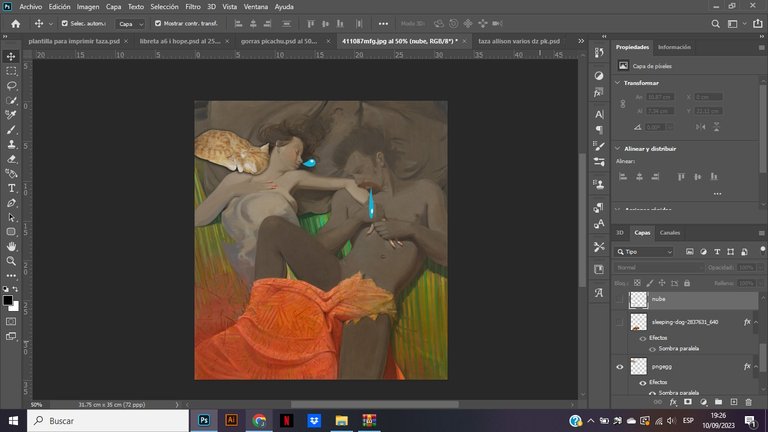This screenshot has width=768, height=432.
Task: Switch to plantilla para imprimir taza.psd tab
Action: click(x=74, y=41)
